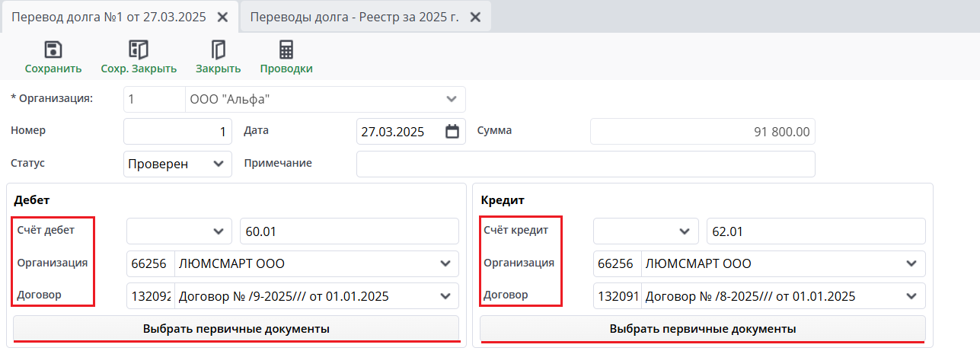Open Проводки calculator icon

pos(286,50)
